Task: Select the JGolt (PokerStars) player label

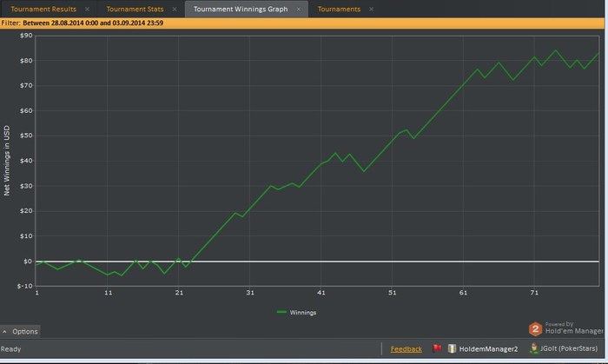Action: point(569,348)
